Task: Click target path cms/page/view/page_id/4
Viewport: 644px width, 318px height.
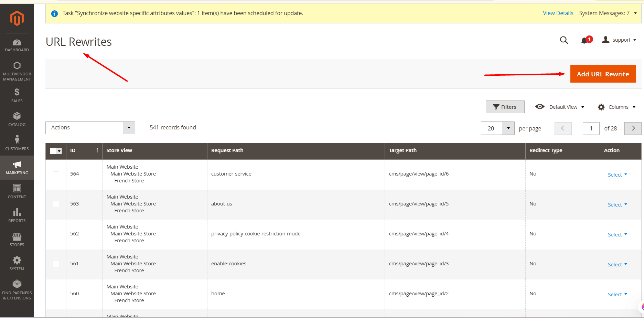Action: (419, 234)
